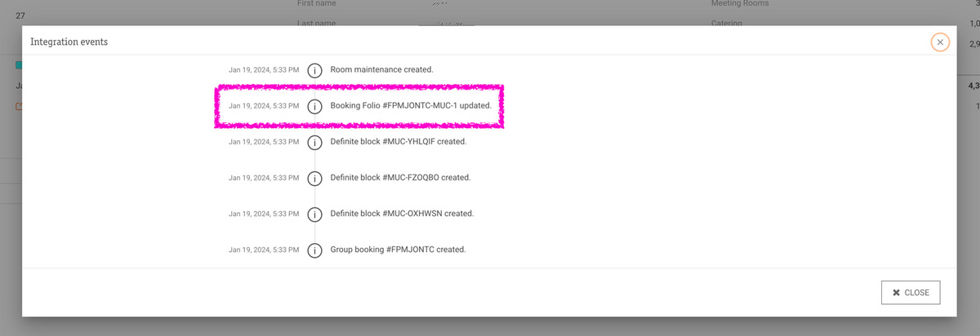This screenshot has height=336, width=980.
Task: Click info icon beside Room maintenance created
Action: [314, 70]
